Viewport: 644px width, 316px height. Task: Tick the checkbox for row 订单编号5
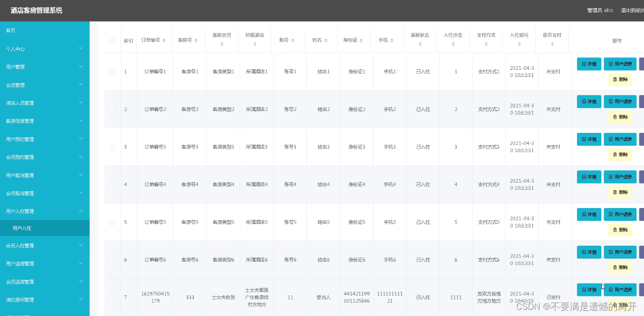click(112, 222)
